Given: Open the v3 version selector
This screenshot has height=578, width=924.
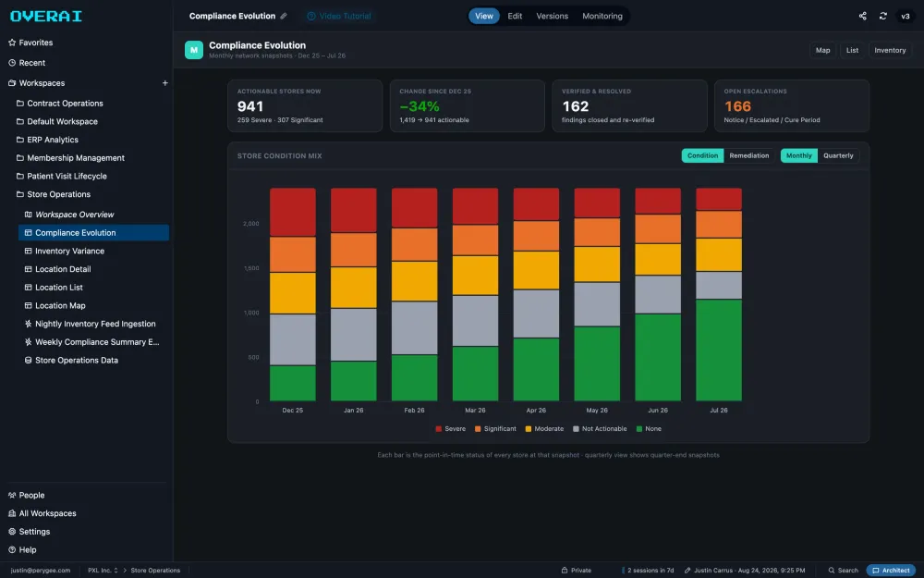Looking at the screenshot, I should tap(906, 16).
